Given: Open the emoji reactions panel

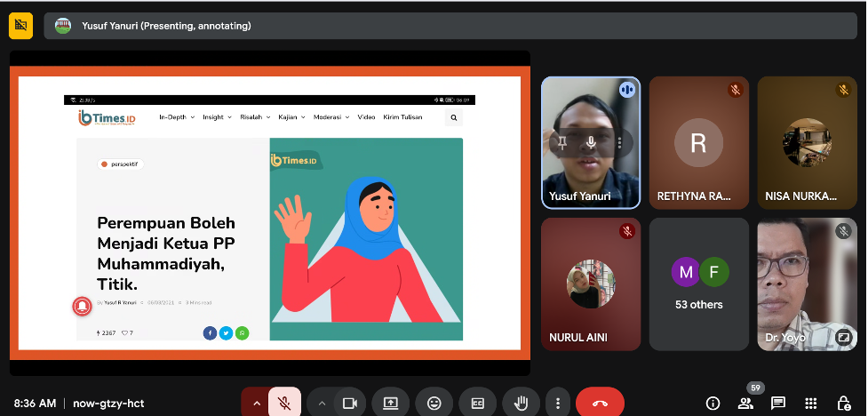Looking at the screenshot, I should click(434, 403).
